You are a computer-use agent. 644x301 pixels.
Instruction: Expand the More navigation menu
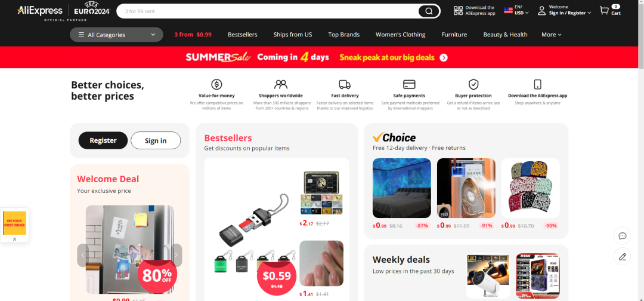click(551, 35)
